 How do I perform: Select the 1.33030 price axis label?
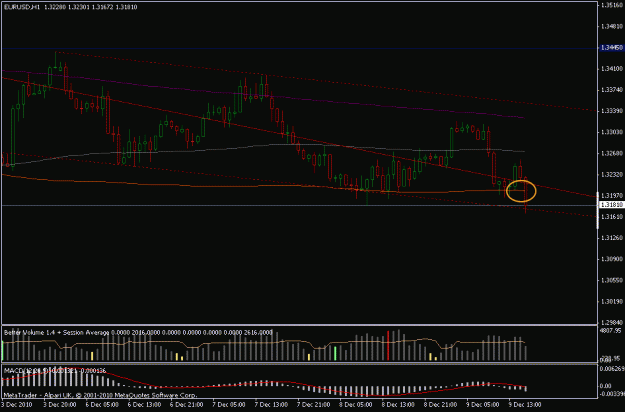(612, 132)
